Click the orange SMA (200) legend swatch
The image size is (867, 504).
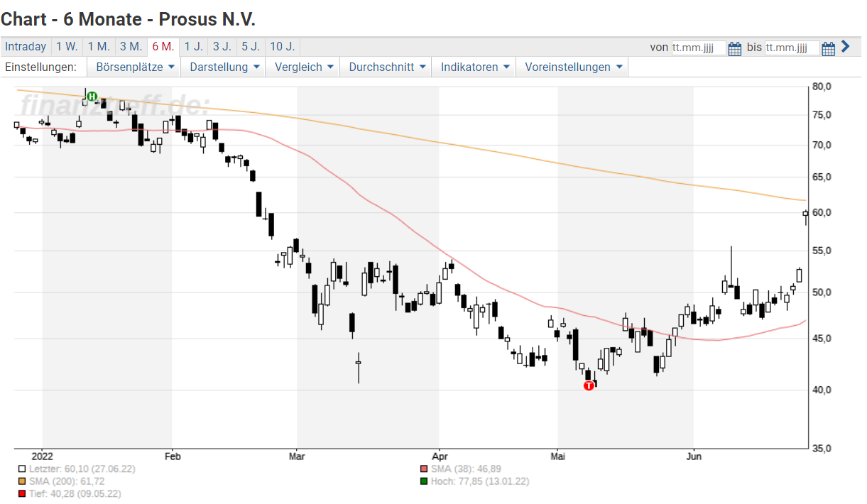click(22, 481)
